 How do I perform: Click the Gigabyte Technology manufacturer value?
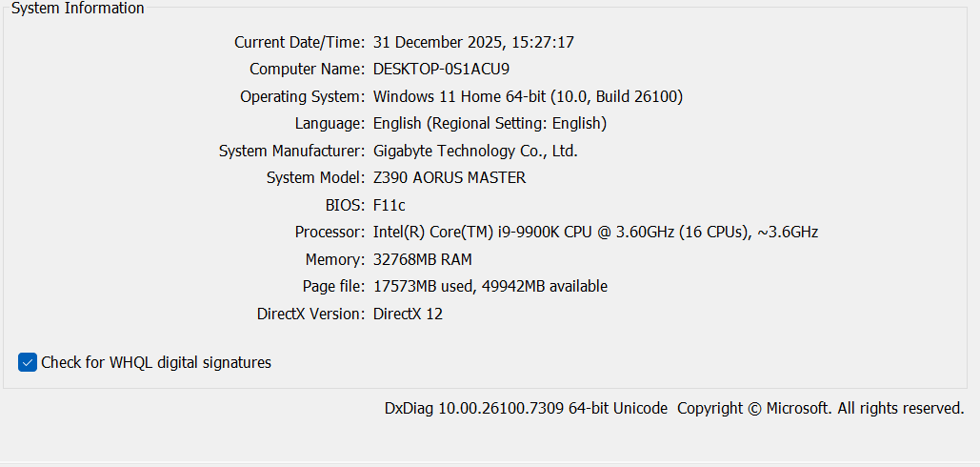pyautogui.click(x=475, y=151)
